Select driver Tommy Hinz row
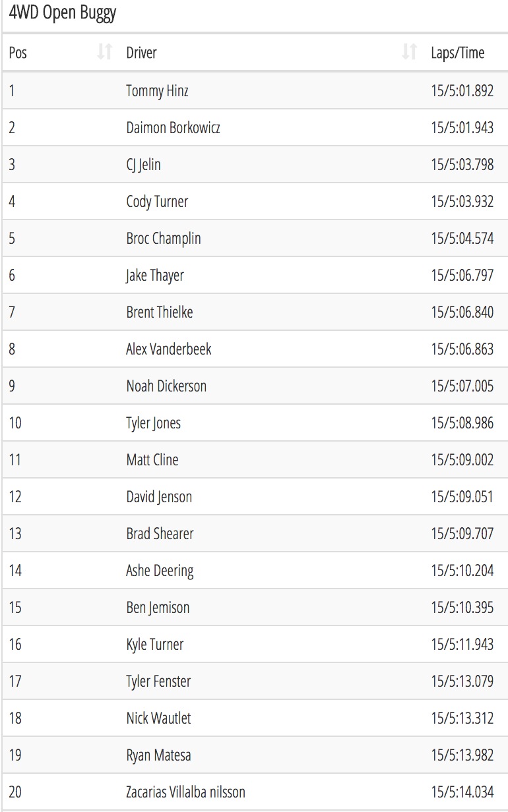The height and width of the screenshot is (812, 508). tap(255, 90)
